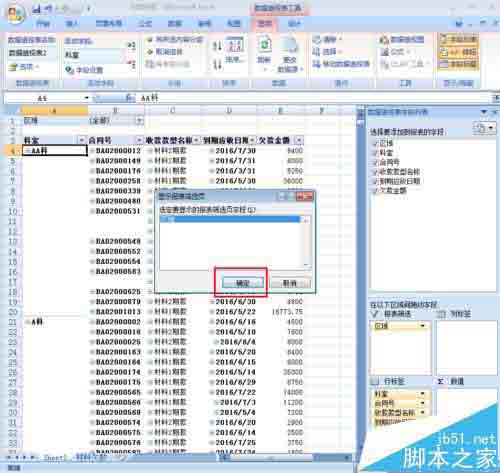500x473 pixels.
Task: Click the sort descending Z-A icon
Action: point(217,64)
